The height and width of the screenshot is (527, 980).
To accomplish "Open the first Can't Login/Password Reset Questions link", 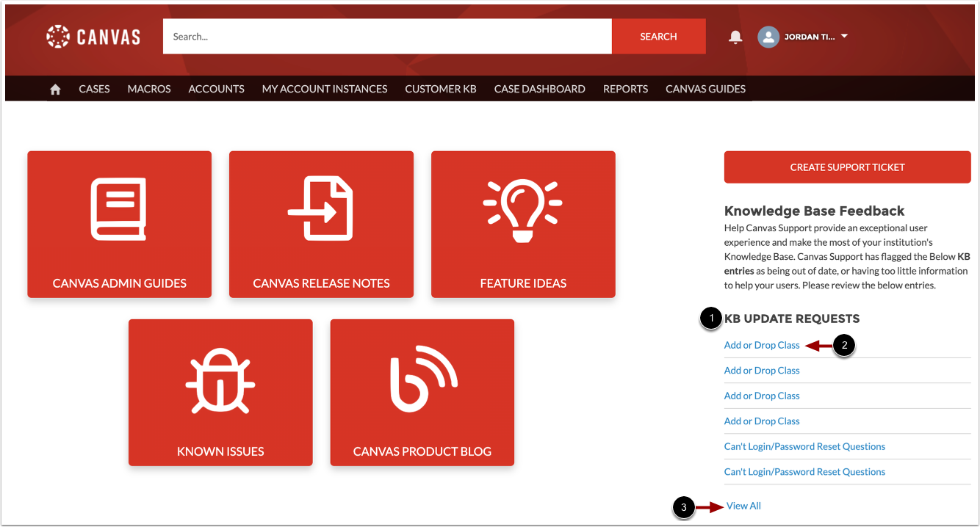I will pyautogui.click(x=804, y=446).
